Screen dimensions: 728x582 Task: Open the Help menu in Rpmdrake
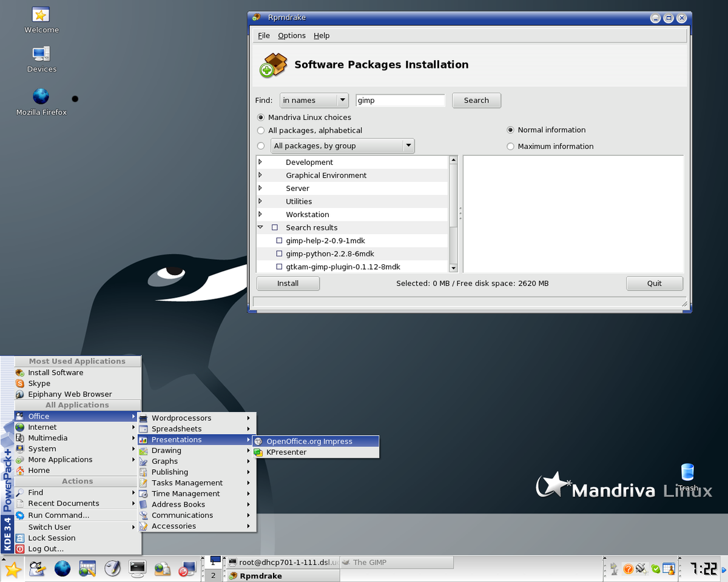322,36
